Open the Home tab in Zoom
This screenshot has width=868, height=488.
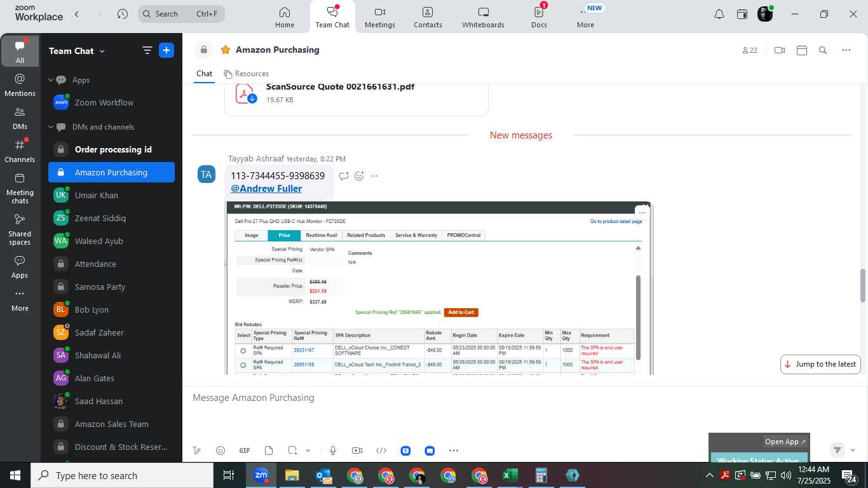click(285, 17)
